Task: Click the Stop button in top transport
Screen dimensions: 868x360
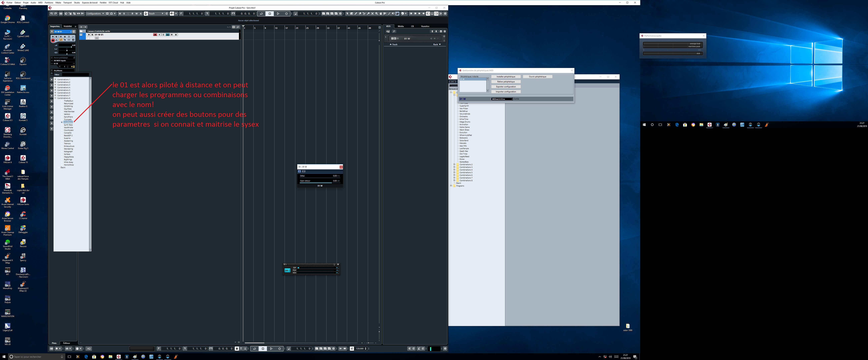Action: 270,14
